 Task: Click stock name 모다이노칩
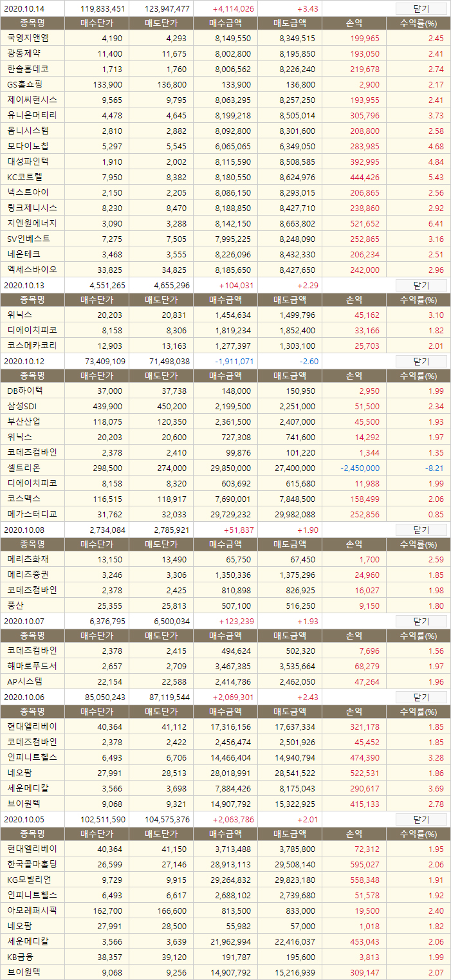(28, 146)
